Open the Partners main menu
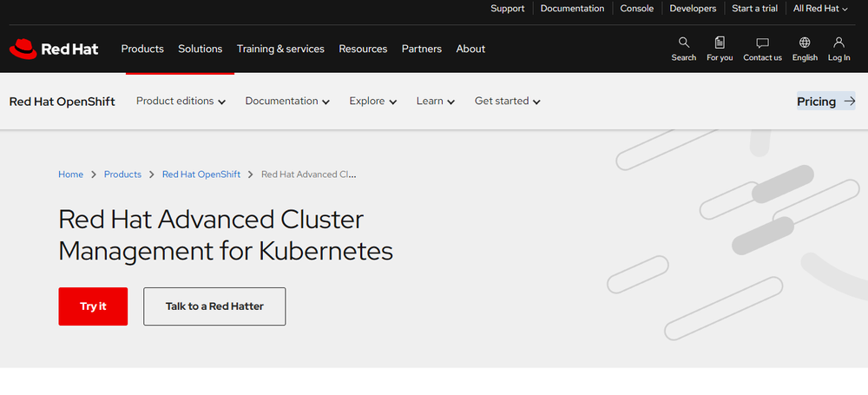Screen dimensions: 868x395 coord(422,49)
